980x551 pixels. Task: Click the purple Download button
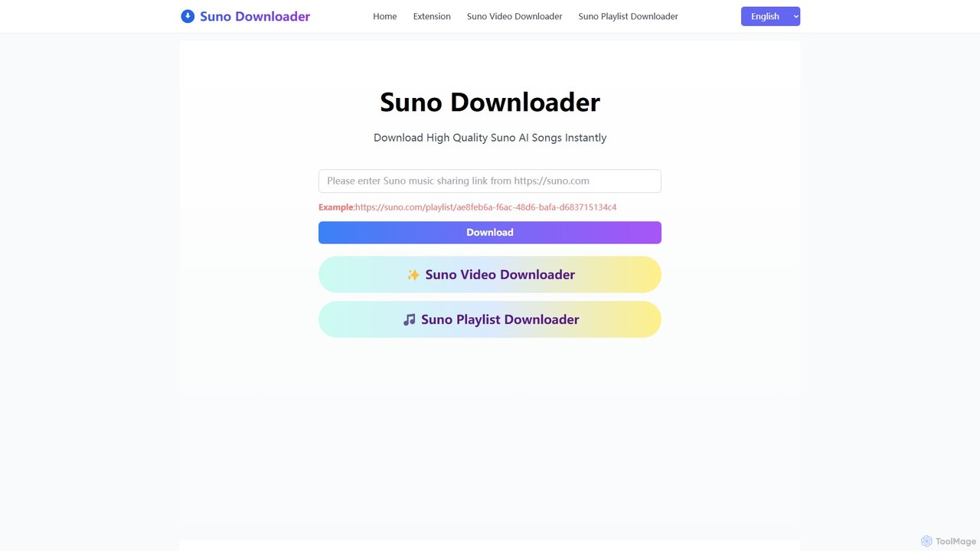tap(490, 233)
